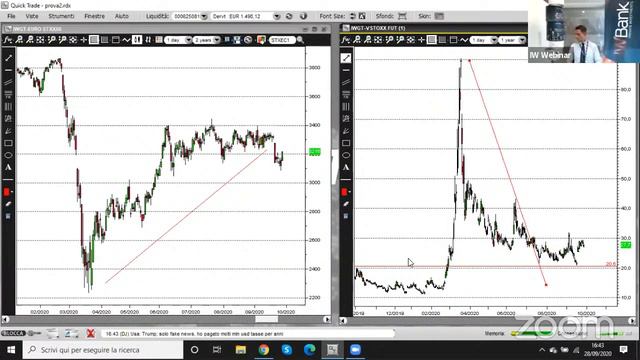Click delete all drawings icon in left sidebar

point(8,216)
